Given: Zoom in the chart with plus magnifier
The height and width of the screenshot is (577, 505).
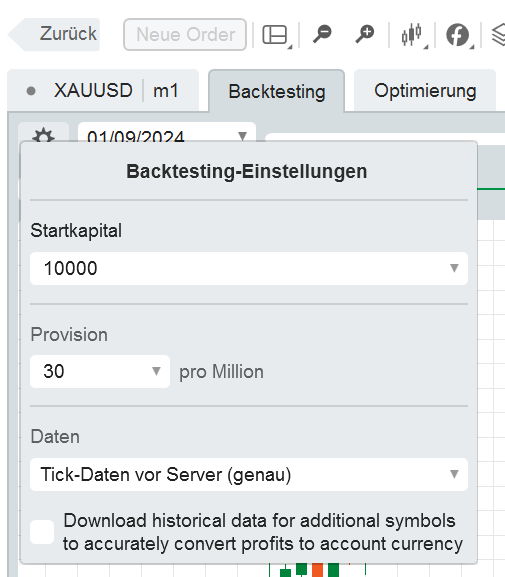Looking at the screenshot, I should point(364,34).
